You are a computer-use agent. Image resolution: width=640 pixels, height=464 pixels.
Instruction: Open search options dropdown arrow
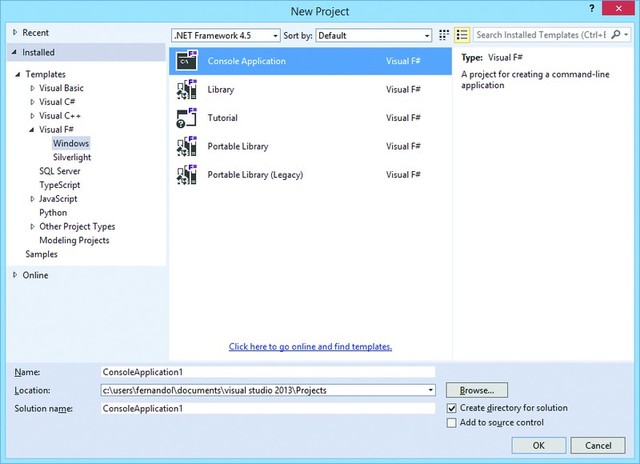pos(626,35)
